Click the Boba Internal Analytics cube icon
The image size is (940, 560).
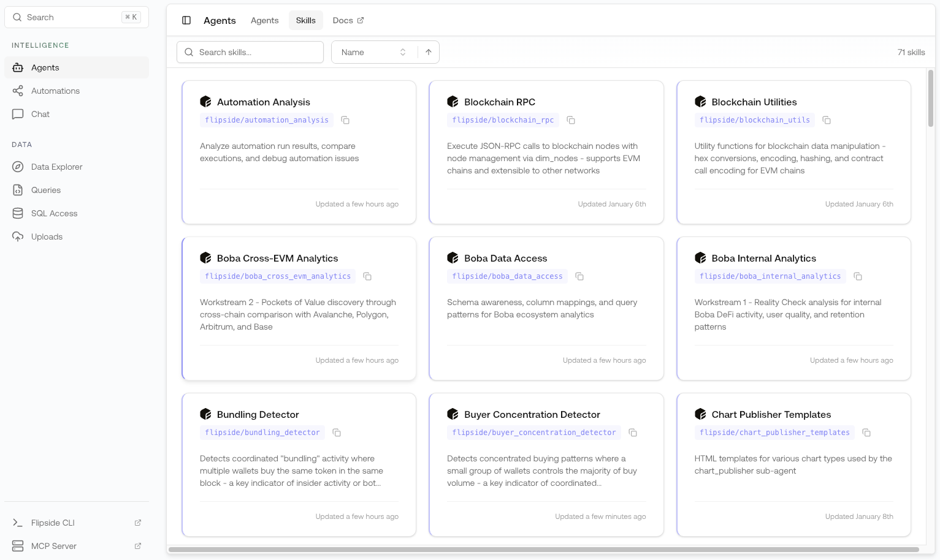tap(700, 258)
